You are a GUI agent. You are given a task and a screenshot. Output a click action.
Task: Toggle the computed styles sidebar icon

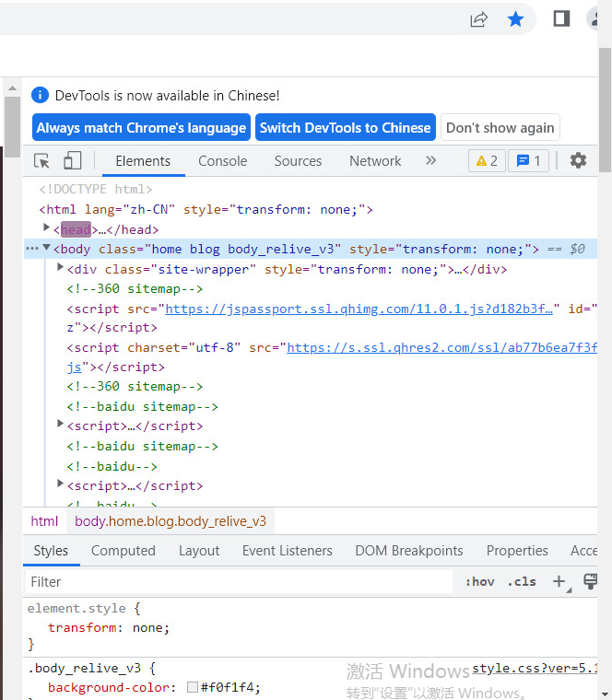coord(590,581)
